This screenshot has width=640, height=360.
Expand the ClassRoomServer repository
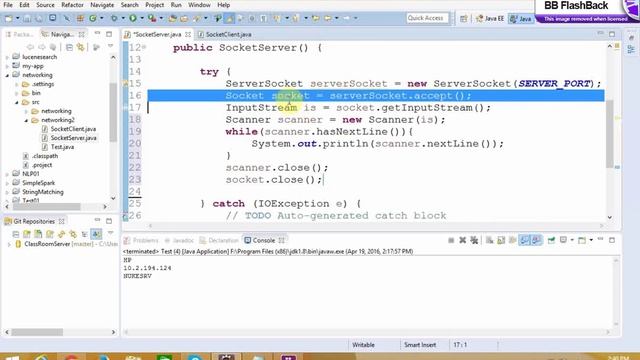[x=9, y=244]
